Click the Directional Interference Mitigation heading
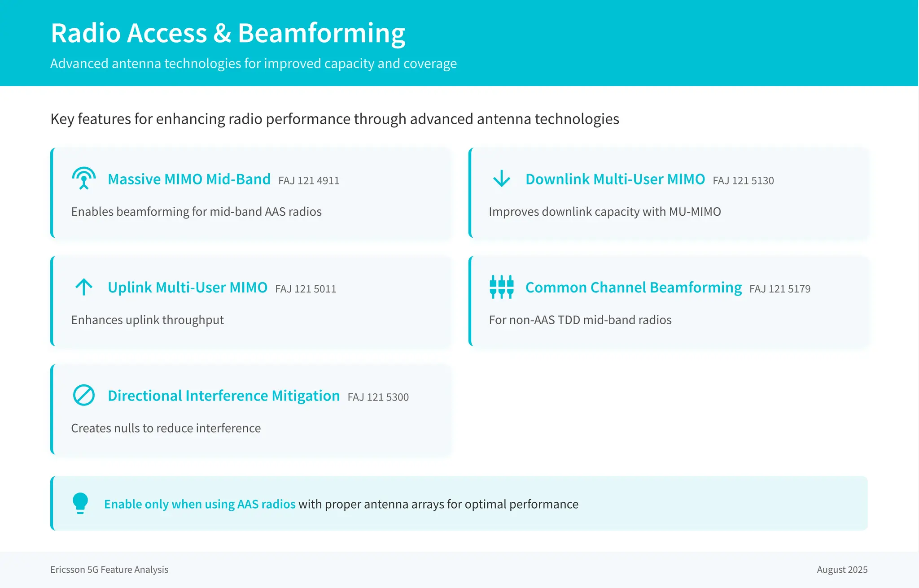Image resolution: width=919 pixels, height=588 pixels. click(x=224, y=396)
